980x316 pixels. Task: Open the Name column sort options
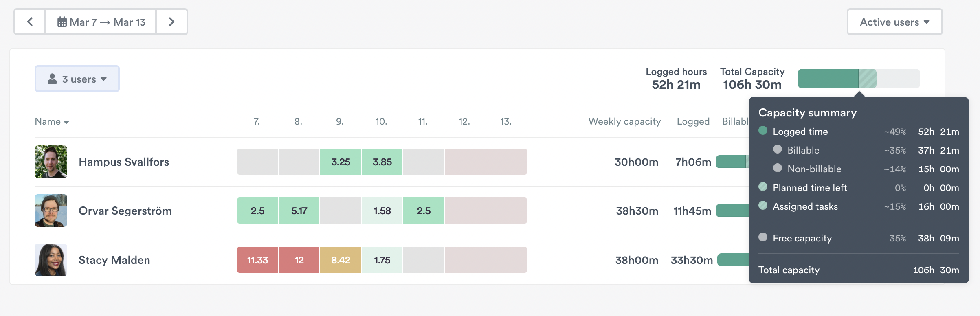pyautogui.click(x=52, y=121)
